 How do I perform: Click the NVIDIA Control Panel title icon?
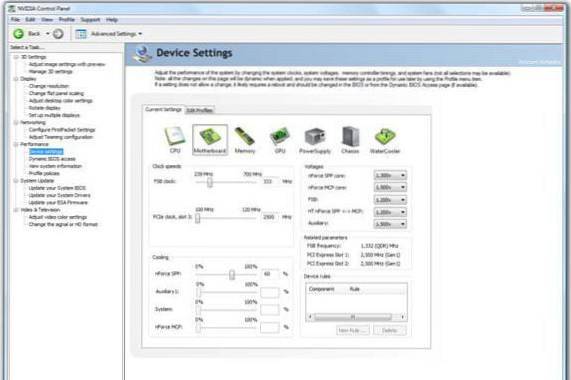coord(12,8)
